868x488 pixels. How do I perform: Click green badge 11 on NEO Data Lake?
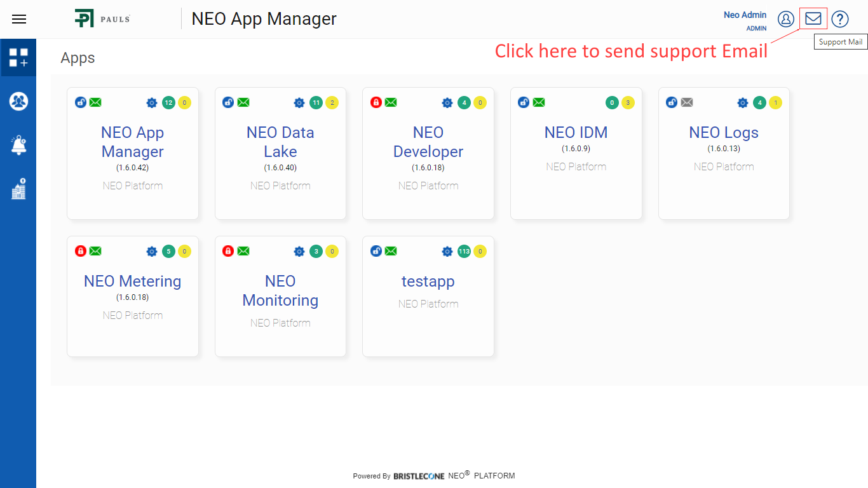pos(316,103)
